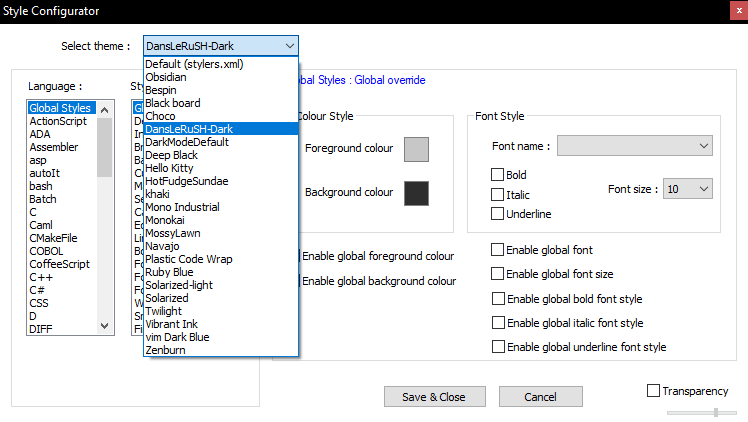Viewport: 748px width, 422px height.
Task: Select ADA language
Action: pos(62,134)
